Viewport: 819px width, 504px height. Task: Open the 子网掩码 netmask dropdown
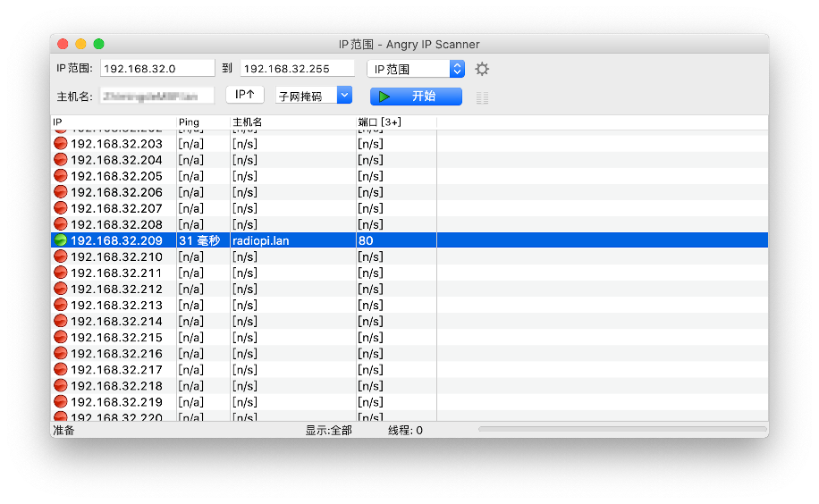[314, 96]
